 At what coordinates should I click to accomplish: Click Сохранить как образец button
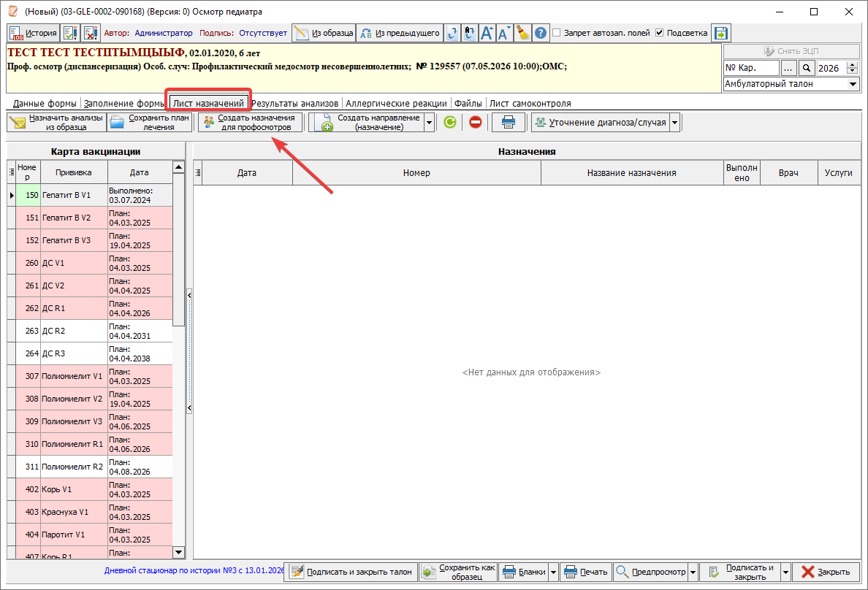[x=458, y=572]
